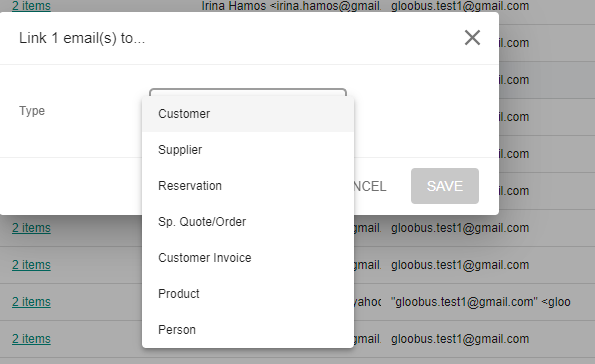Select Sp. Quote/Order option
The image size is (595, 364).
(248, 222)
